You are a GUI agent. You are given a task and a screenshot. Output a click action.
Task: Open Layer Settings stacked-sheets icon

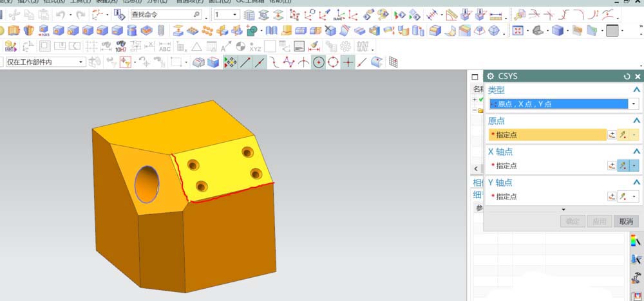click(249, 15)
